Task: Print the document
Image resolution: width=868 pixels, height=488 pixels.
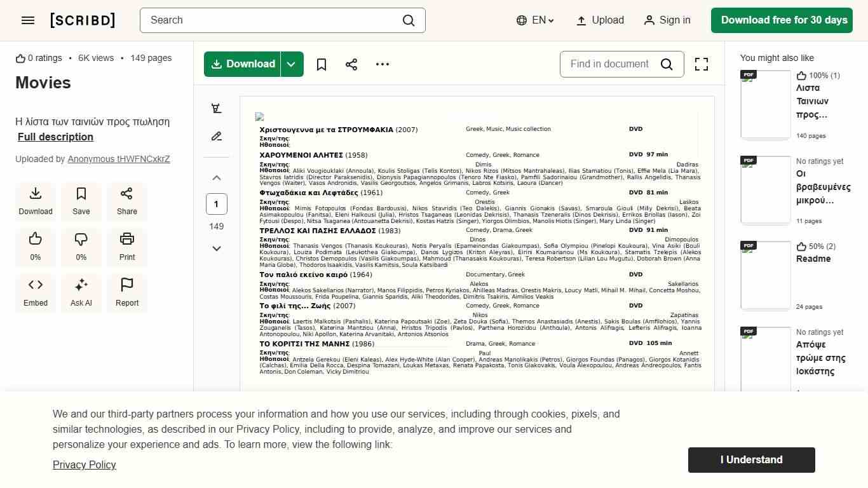Action: pyautogui.click(x=127, y=246)
